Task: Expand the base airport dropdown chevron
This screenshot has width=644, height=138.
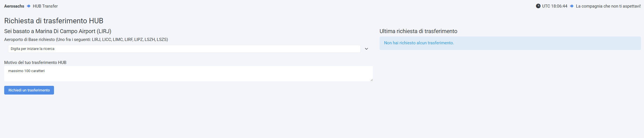Action: 366,49
